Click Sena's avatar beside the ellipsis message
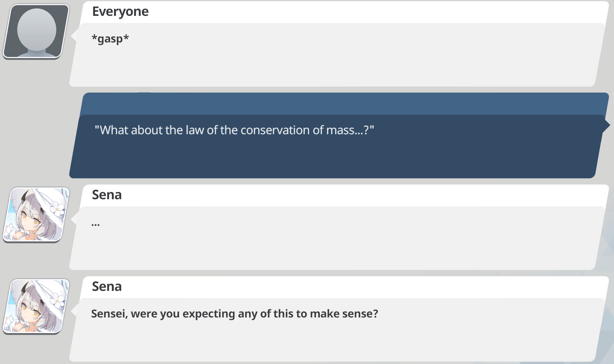Viewport: 614px width, 364px height. [36, 215]
